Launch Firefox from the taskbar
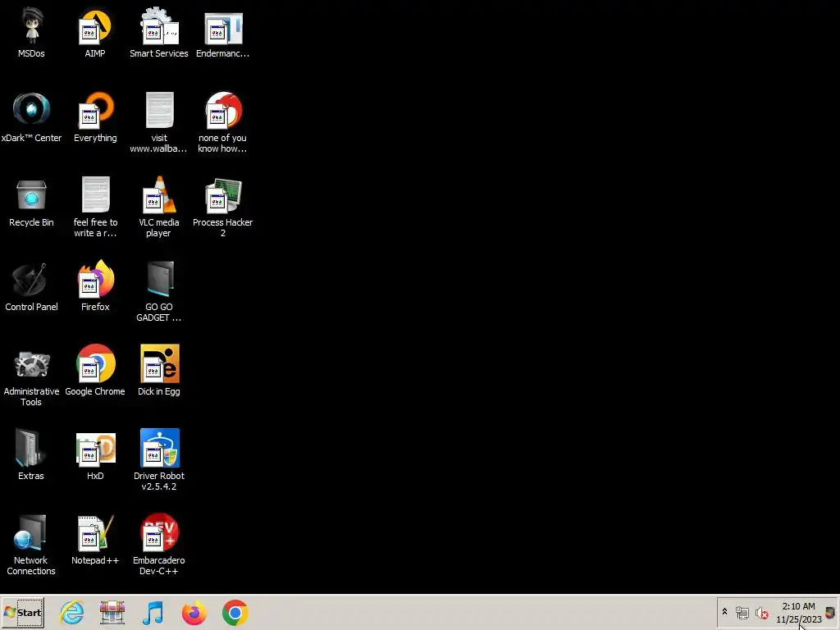The image size is (840, 630). 194,613
